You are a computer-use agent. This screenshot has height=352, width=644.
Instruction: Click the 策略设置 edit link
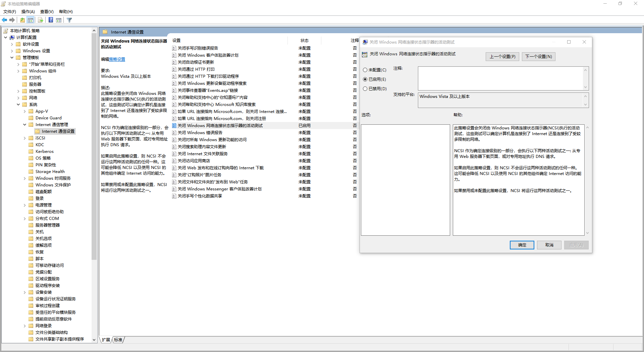point(117,59)
